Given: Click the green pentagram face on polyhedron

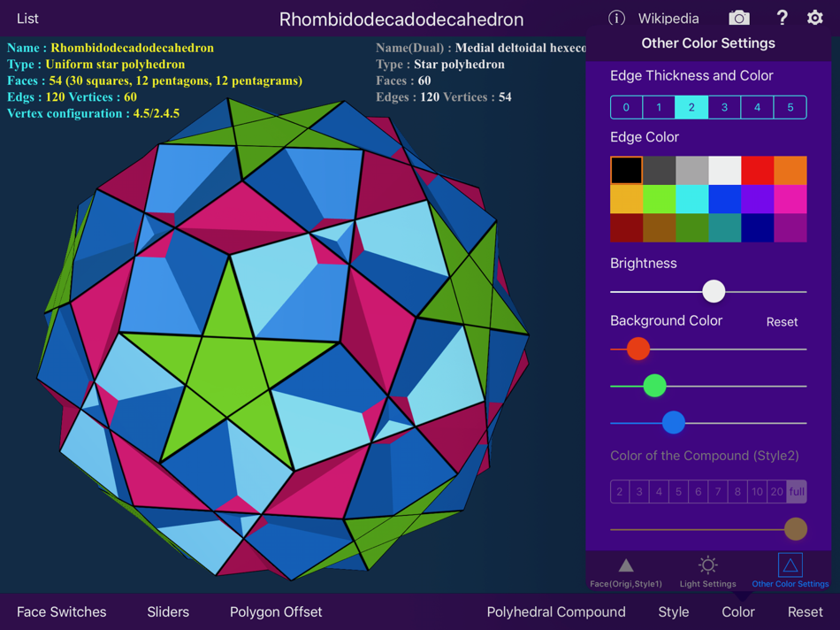Looking at the screenshot, I should click(229, 370).
